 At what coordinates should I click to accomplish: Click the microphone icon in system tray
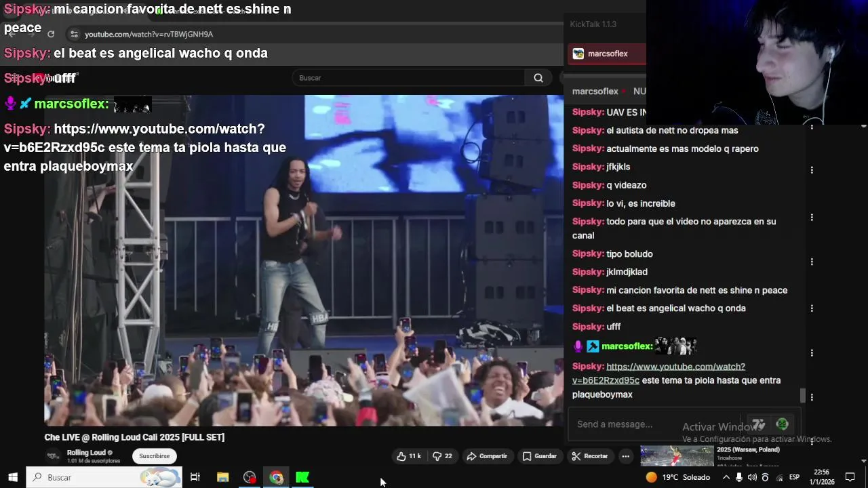(x=738, y=477)
